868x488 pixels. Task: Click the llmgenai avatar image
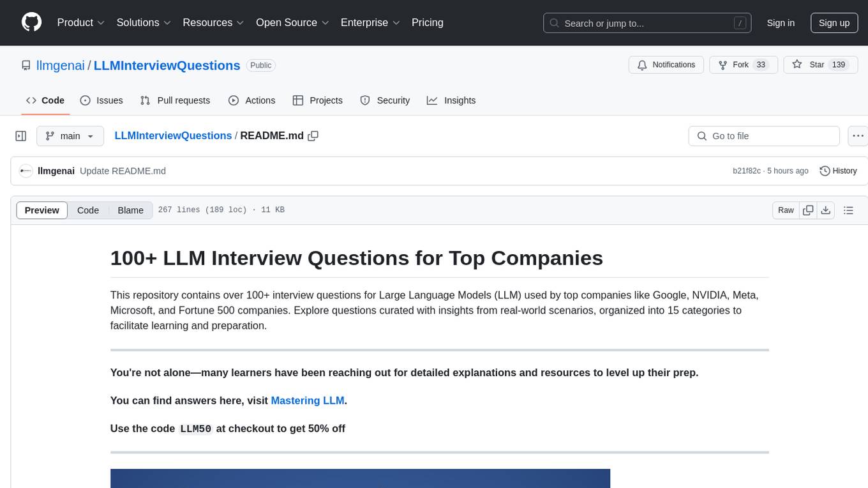click(26, 171)
